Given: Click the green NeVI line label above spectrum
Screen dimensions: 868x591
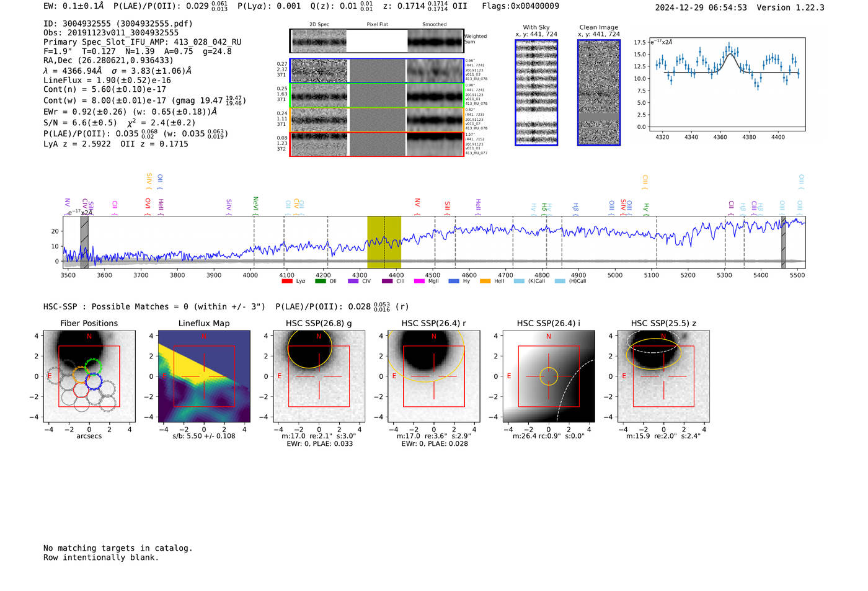Looking at the screenshot, I should (255, 205).
